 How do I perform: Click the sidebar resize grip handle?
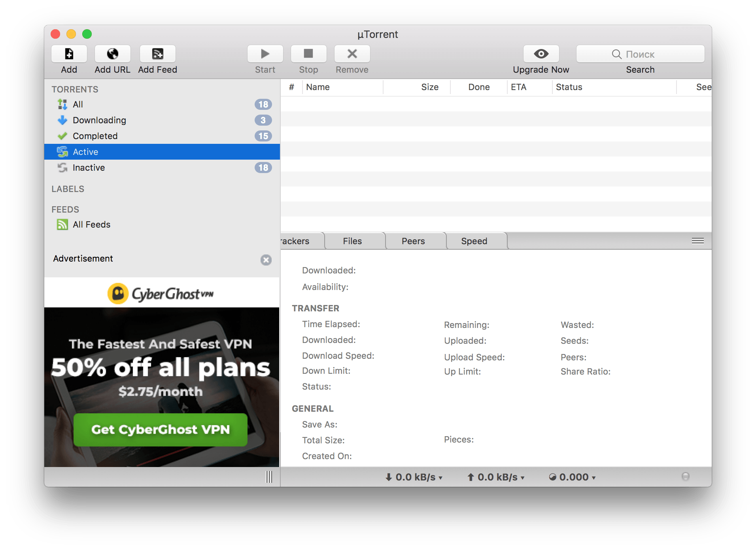pos(269,477)
